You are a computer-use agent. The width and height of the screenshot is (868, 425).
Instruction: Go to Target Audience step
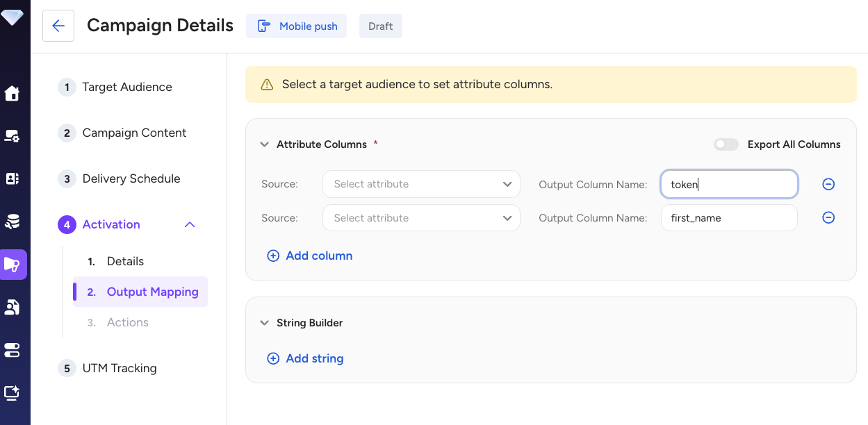126,87
